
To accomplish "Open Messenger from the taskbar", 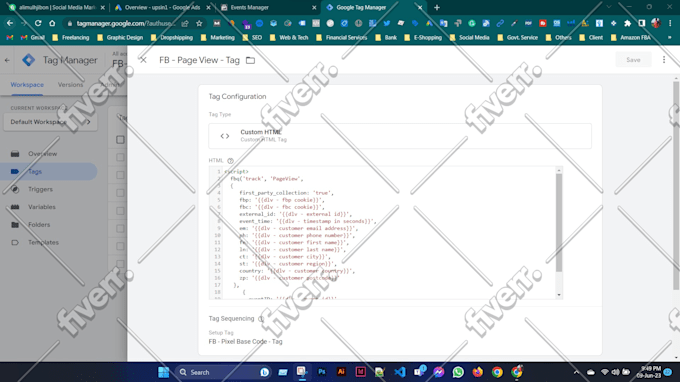I will pos(438,372).
